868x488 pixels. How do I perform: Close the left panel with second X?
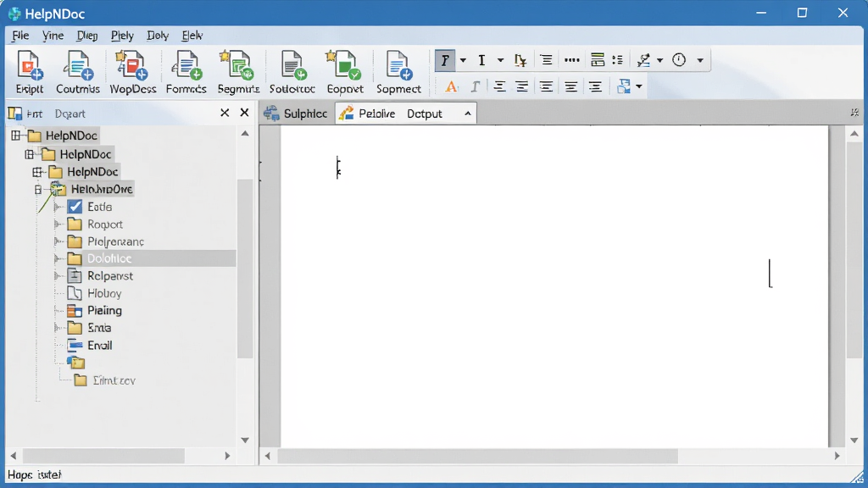click(244, 113)
